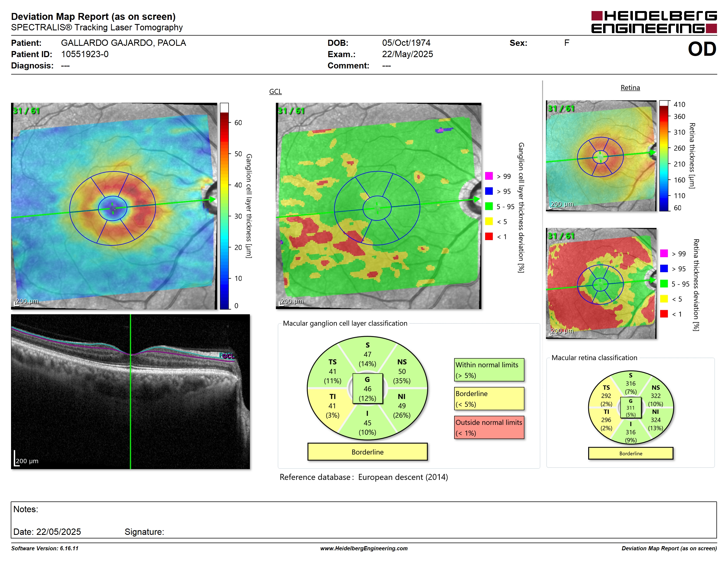
Task: Select the GCL global G value 46
Action: 367,389
